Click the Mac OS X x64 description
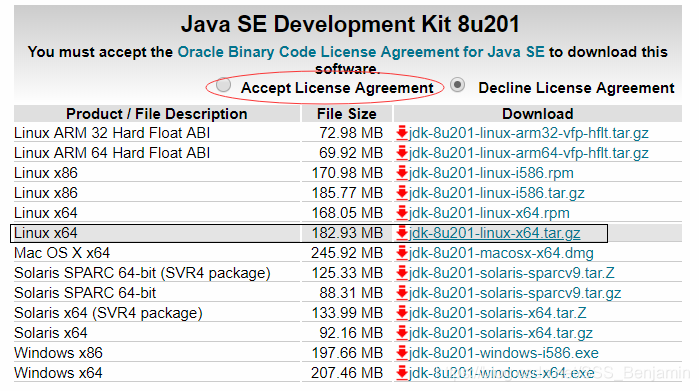The image size is (699, 391). click(x=62, y=253)
